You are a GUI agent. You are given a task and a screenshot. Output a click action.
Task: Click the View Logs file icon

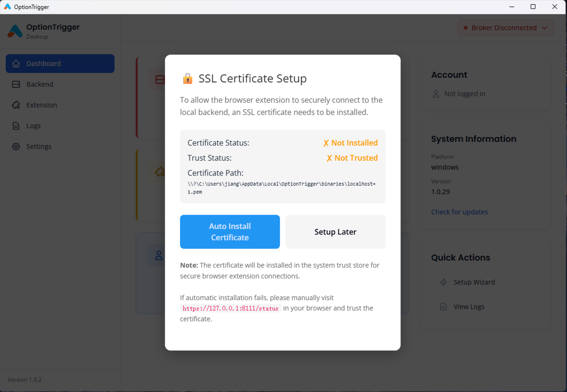point(444,306)
